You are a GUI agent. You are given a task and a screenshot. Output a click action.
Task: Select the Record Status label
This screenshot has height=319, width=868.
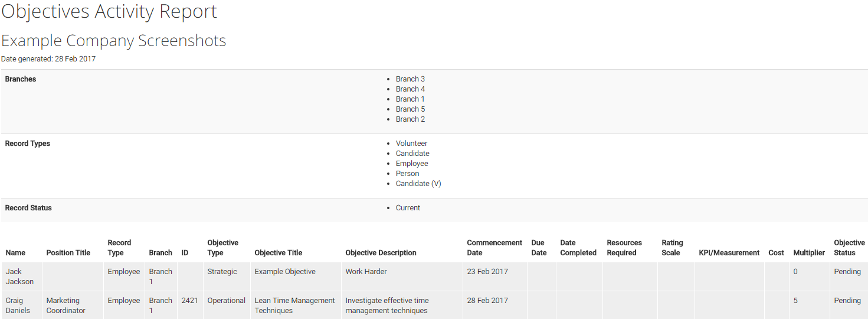(28, 208)
